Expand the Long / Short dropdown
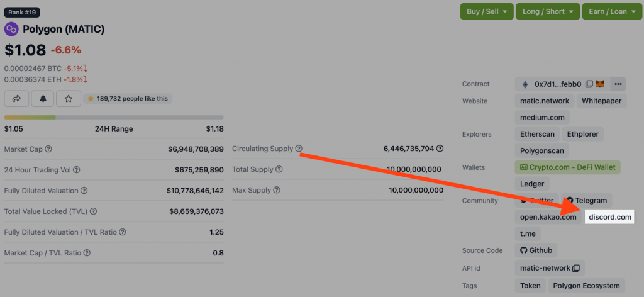The height and width of the screenshot is (297, 644). click(x=547, y=11)
